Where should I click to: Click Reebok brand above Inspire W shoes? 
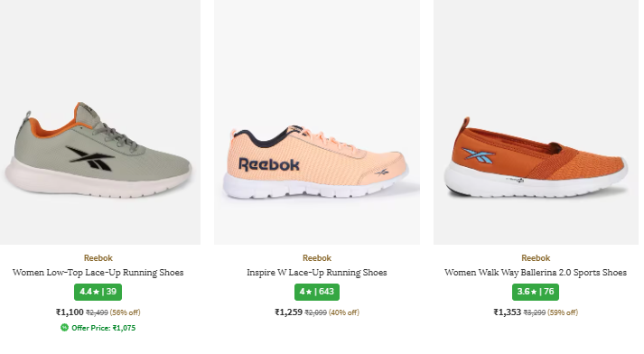(x=317, y=258)
